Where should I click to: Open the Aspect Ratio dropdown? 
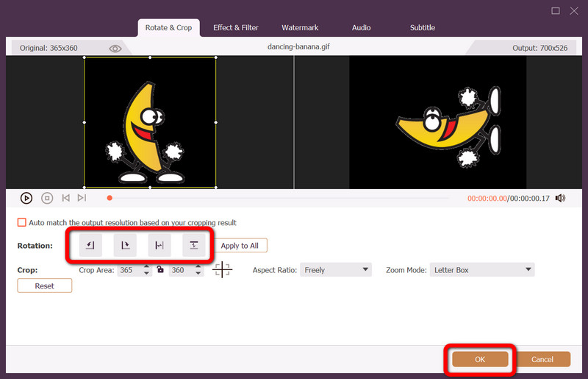pyautogui.click(x=336, y=270)
